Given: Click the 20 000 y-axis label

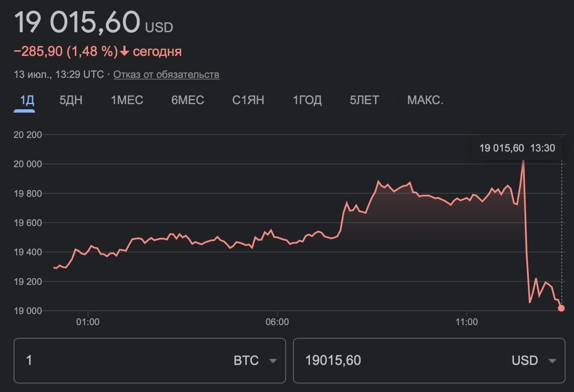Looking at the screenshot, I should [x=28, y=164].
